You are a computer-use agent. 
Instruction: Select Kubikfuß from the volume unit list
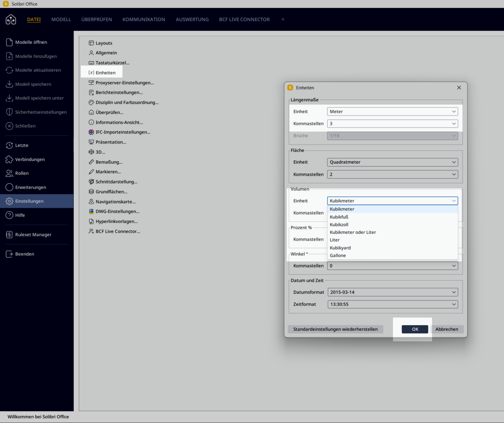(x=392, y=217)
